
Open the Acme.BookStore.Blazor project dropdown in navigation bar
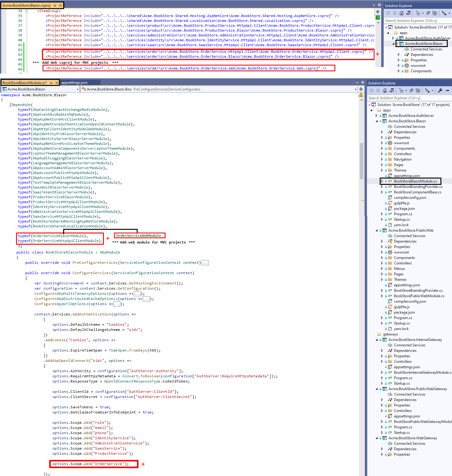78,89
